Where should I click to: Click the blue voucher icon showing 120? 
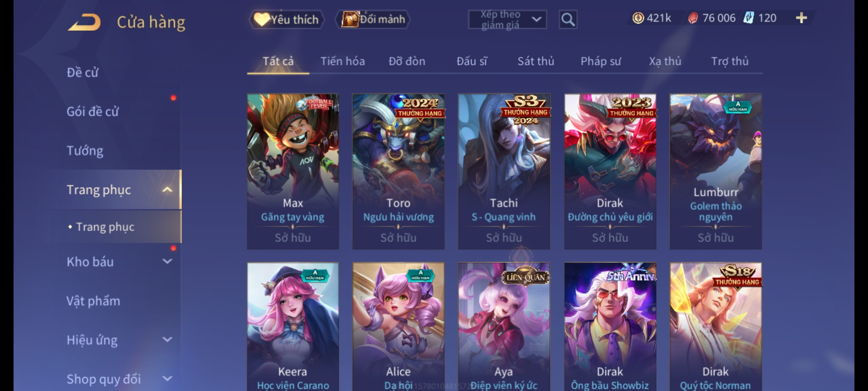749,18
